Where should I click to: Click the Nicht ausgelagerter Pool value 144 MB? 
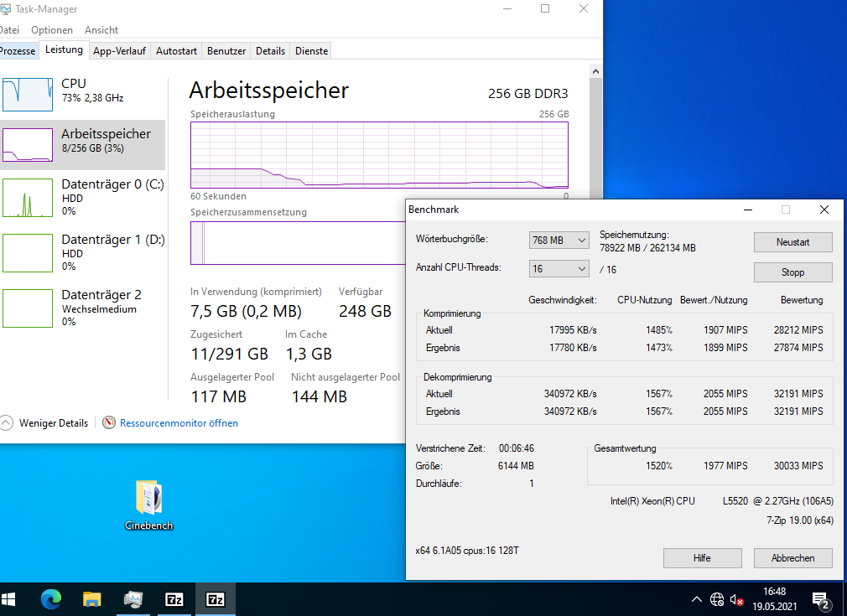[x=320, y=396]
